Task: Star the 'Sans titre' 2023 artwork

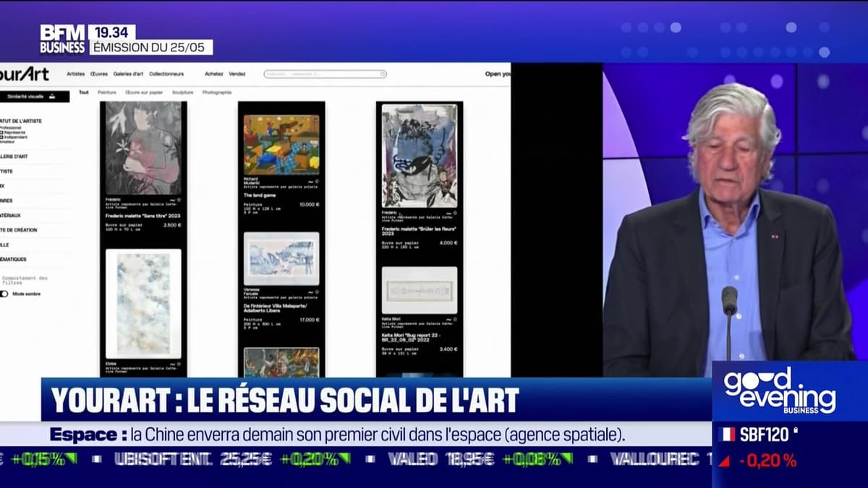Action: pyautogui.click(x=179, y=200)
